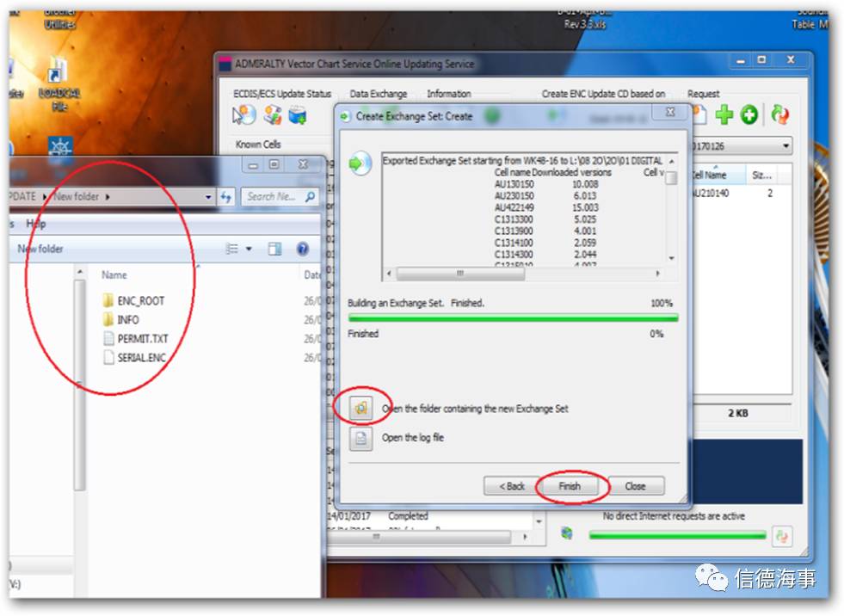Click the horizontal scrollbar thumb in exported cells list
The image size is (844, 616).
pos(460,274)
